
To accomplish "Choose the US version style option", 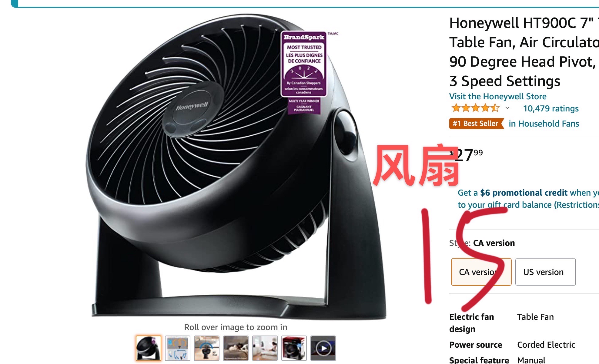I will point(545,272).
